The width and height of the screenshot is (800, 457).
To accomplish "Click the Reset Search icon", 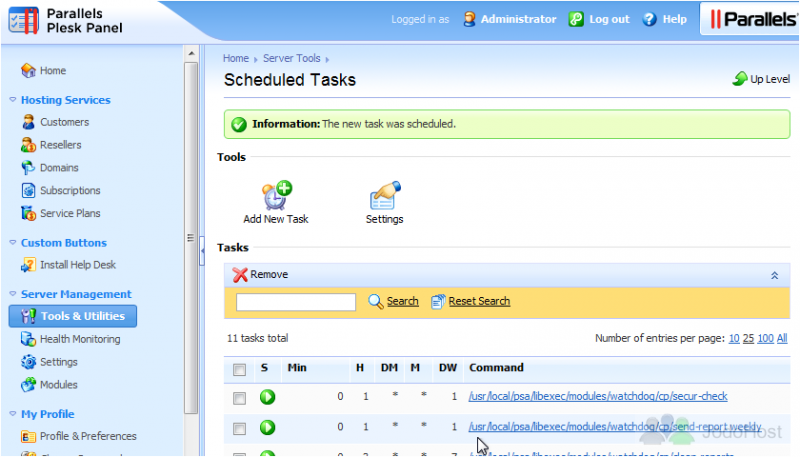I will pyautogui.click(x=438, y=301).
